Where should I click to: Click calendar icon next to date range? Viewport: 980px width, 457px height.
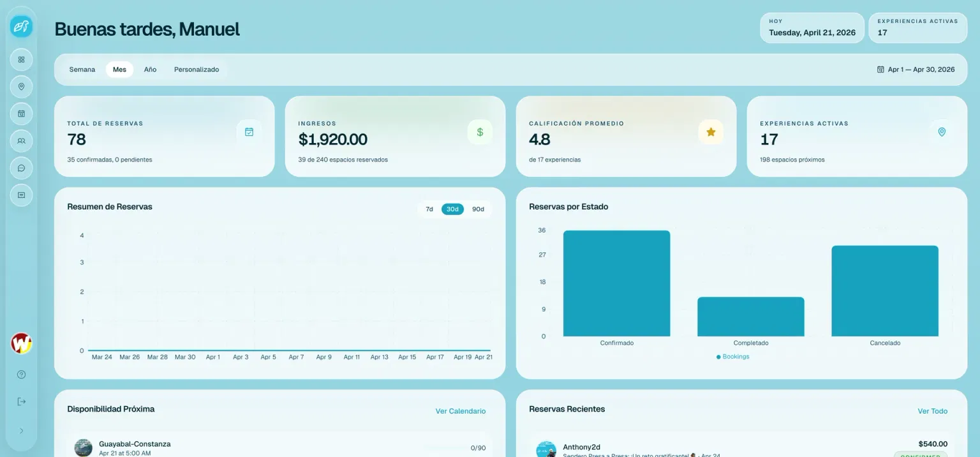coord(880,70)
